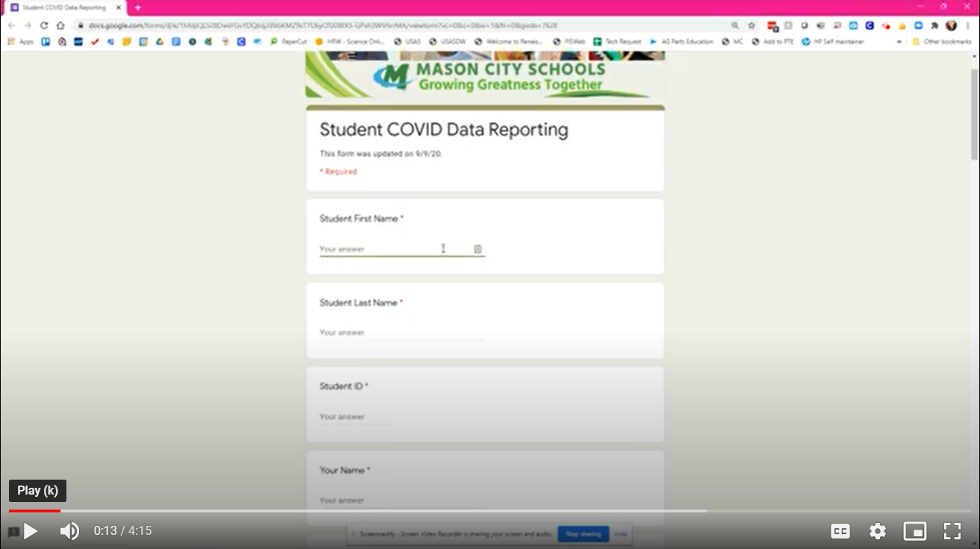The width and height of the screenshot is (980, 549).
Task: Open the Add to PTE bookmark
Action: pyautogui.click(x=773, y=42)
